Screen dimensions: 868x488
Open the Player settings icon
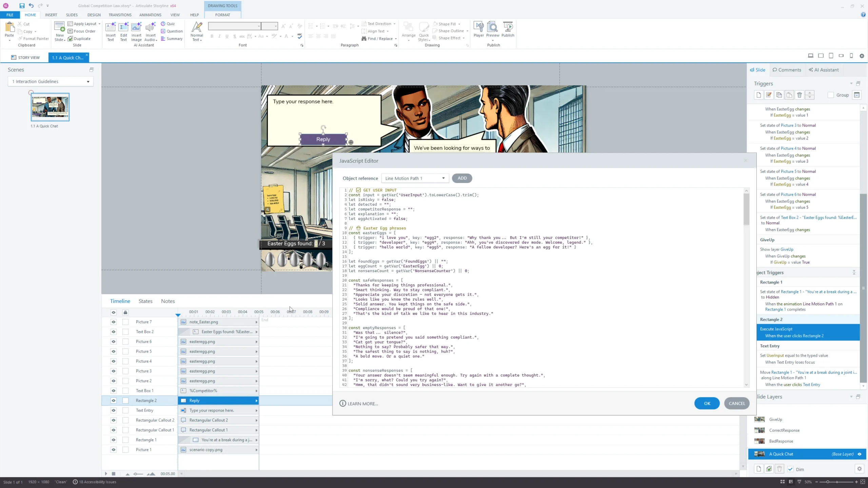478,27
